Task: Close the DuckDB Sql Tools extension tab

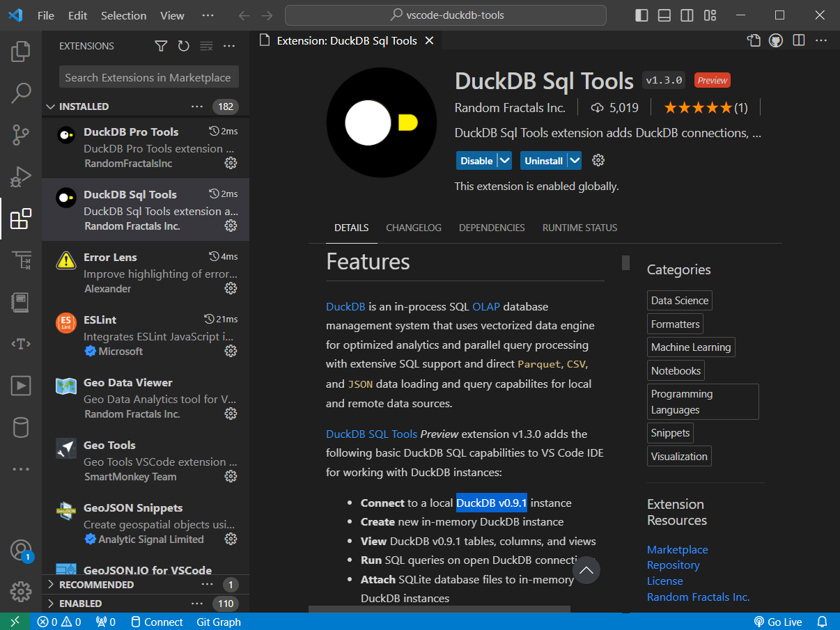Action: coord(429,40)
